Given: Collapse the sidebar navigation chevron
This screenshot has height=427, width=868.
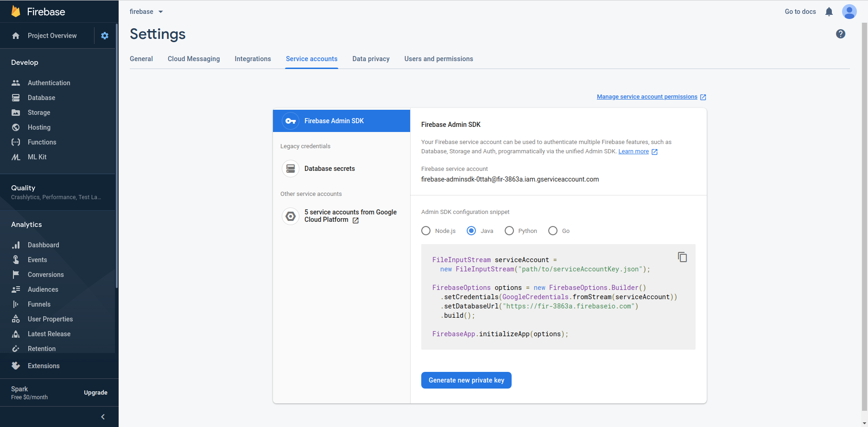Looking at the screenshot, I should [x=103, y=417].
